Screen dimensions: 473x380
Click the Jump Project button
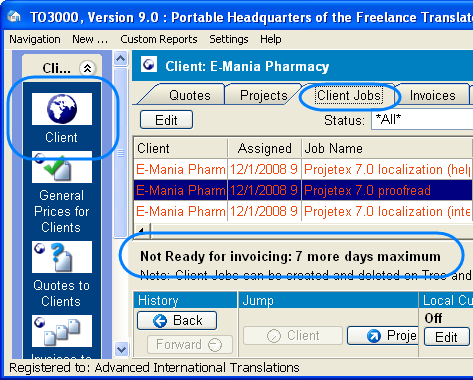pos(383,335)
